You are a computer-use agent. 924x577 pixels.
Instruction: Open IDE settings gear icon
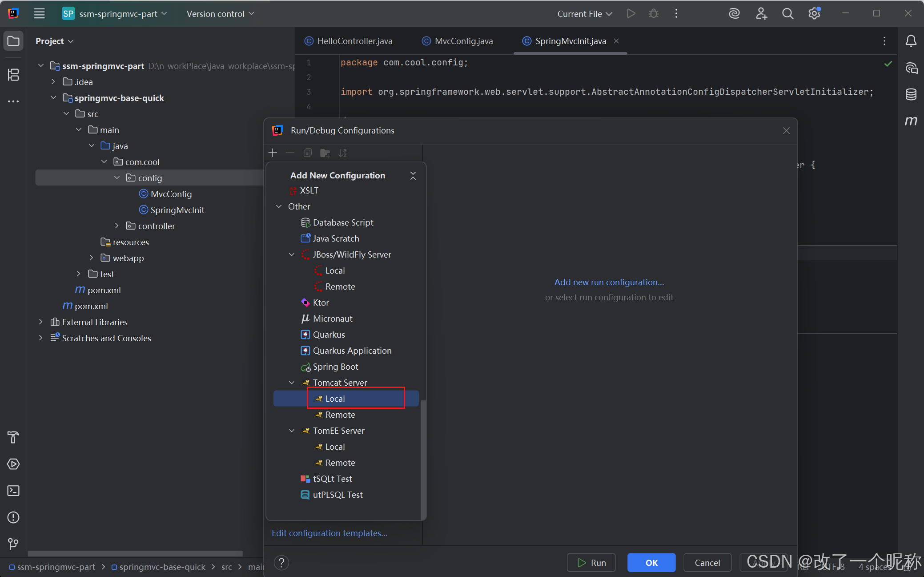[x=814, y=14]
